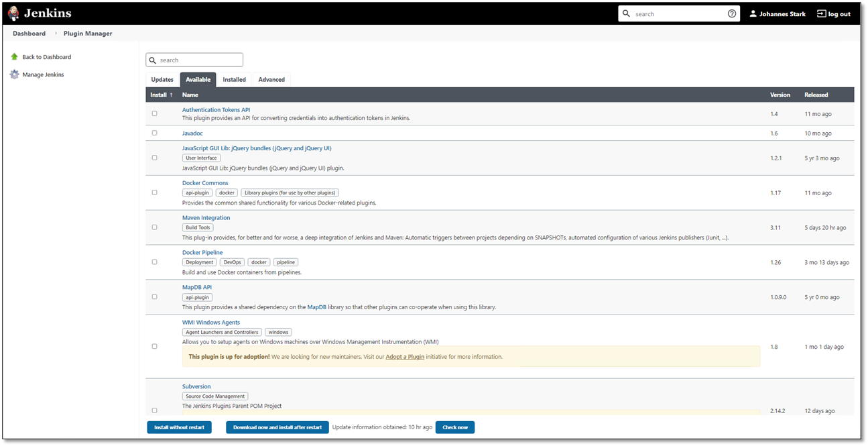Sort by the Name column header

pyautogui.click(x=190, y=95)
